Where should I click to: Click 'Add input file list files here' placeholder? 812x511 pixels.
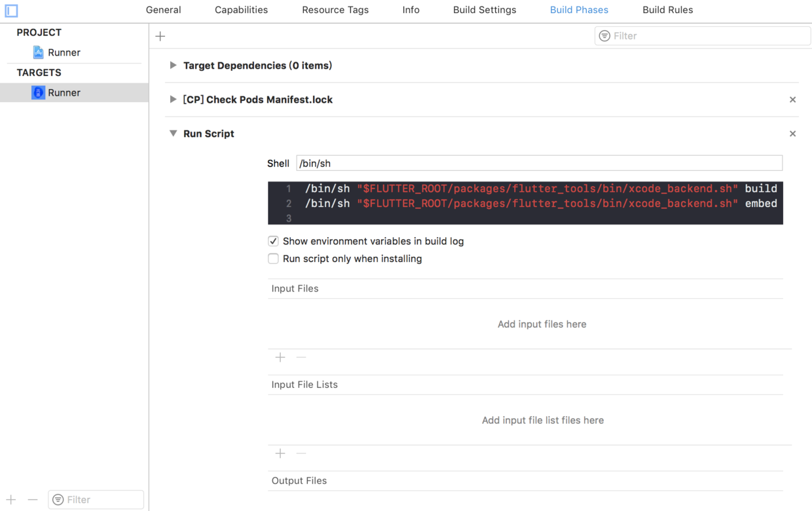tap(542, 421)
